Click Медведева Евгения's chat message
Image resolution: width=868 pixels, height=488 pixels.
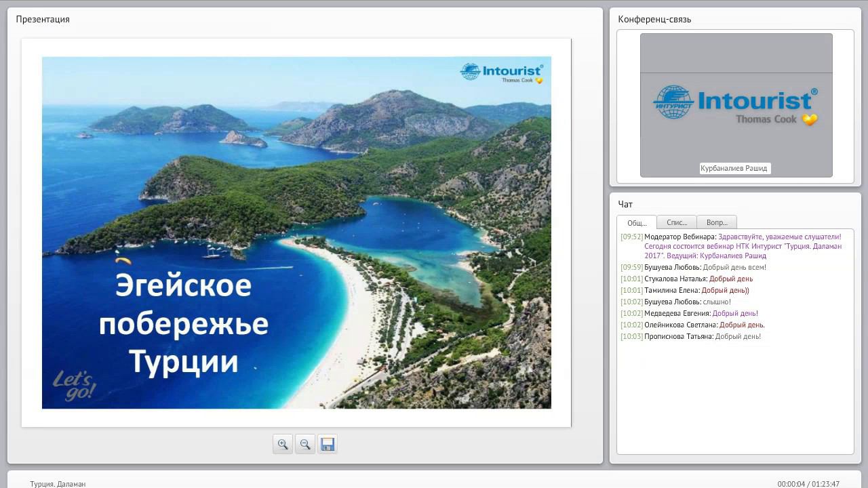[690, 313]
